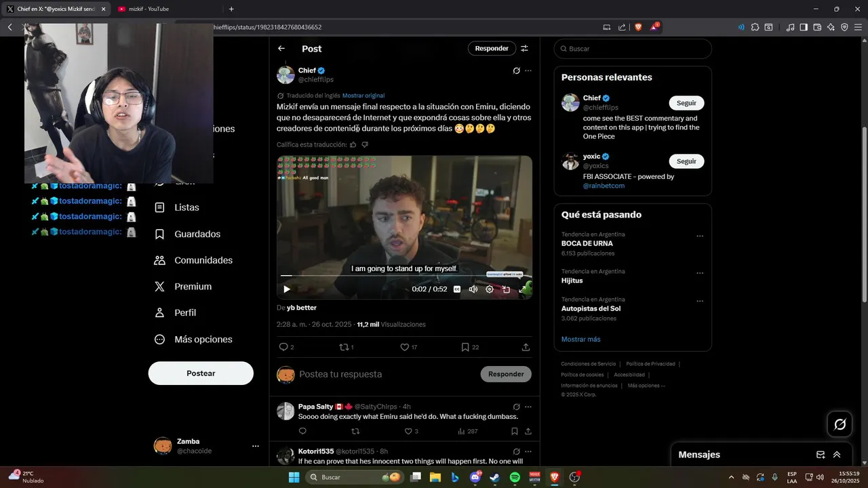Toggle browser sidebar panel
The width and height of the screenshot is (868, 488).
[x=804, y=27]
